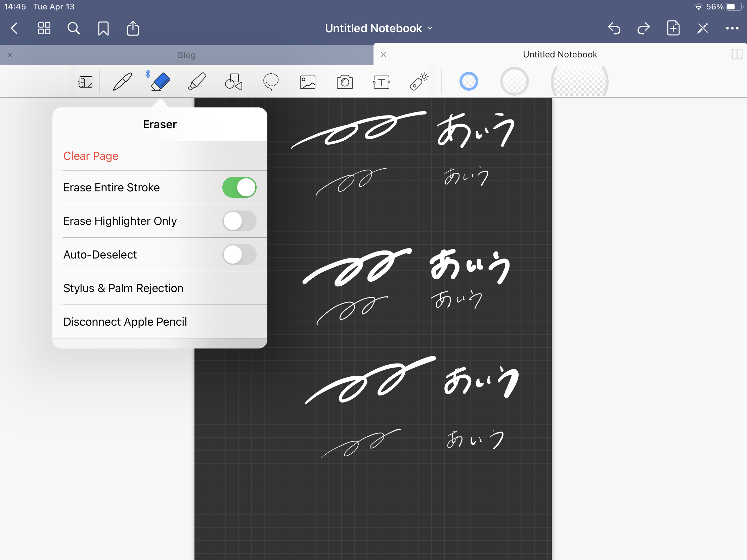Open Stylus & Palm Rejection settings
The width and height of the screenshot is (747, 560).
(123, 288)
